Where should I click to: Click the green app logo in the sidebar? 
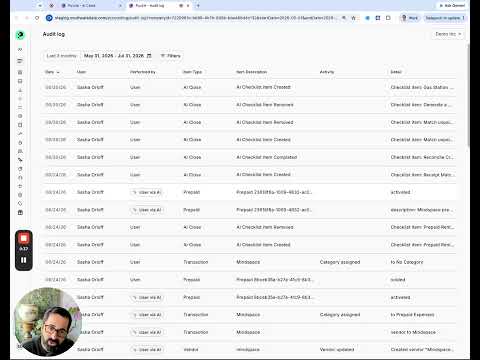20,35
